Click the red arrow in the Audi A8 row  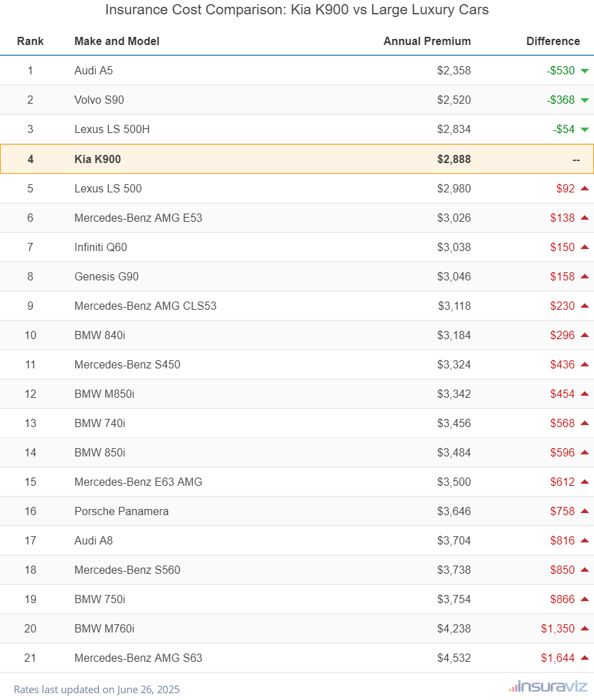(584, 540)
